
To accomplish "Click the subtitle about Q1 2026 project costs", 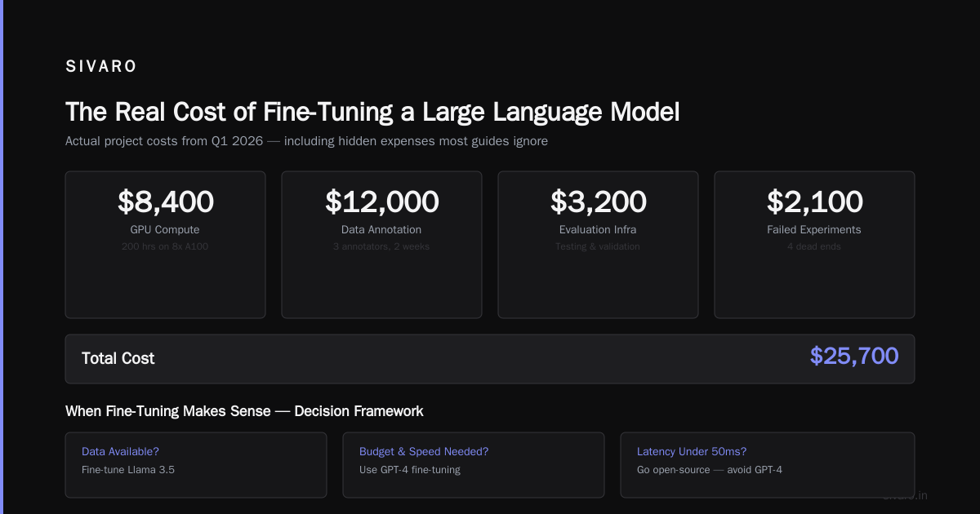I will [306, 141].
